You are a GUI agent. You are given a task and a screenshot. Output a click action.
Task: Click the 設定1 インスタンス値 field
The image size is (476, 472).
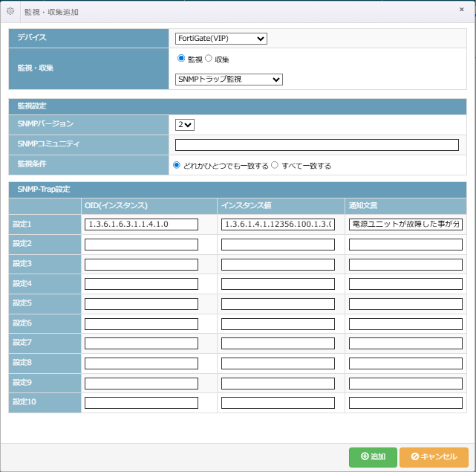pos(278,224)
